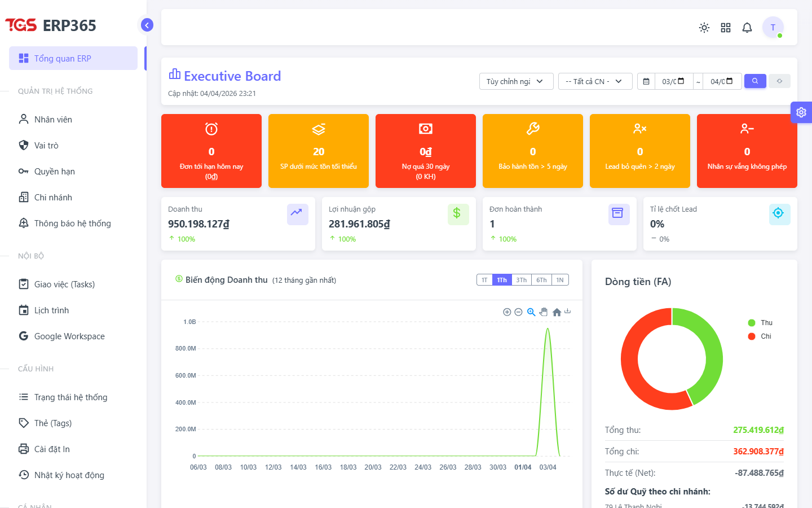This screenshot has width=812, height=508.
Task: Click Đơn hoàn thành archive icon
Action: click(x=619, y=214)
